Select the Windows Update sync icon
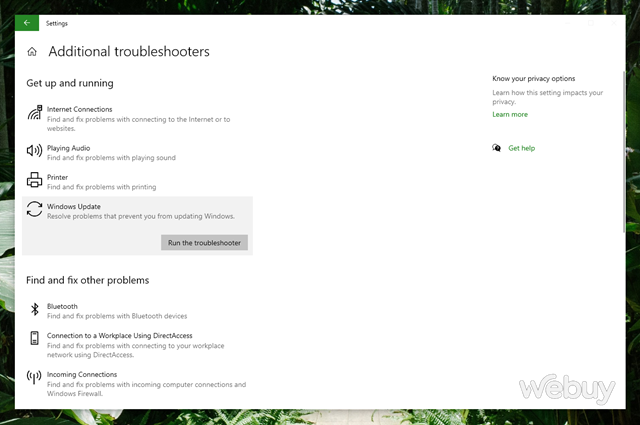Screen dimensions: 640x425 [34, 209]
